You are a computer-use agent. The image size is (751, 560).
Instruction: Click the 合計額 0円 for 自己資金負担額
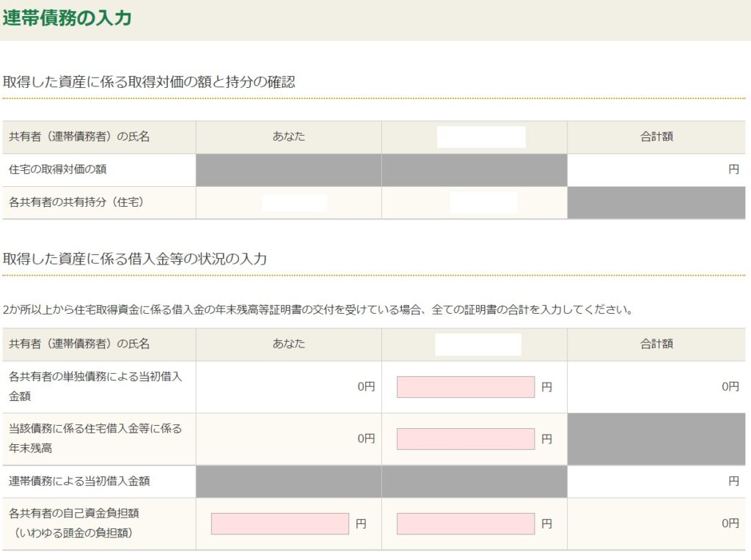click(x=730, y=523)
